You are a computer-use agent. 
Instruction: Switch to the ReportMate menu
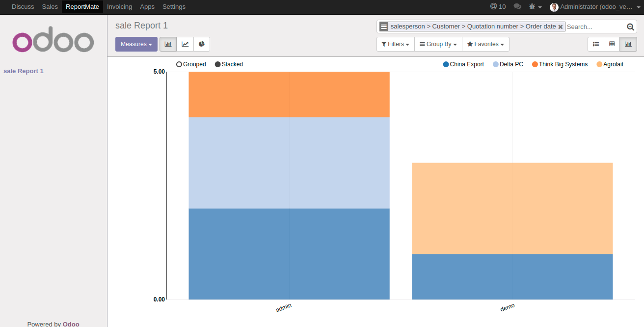coord(82,7)
